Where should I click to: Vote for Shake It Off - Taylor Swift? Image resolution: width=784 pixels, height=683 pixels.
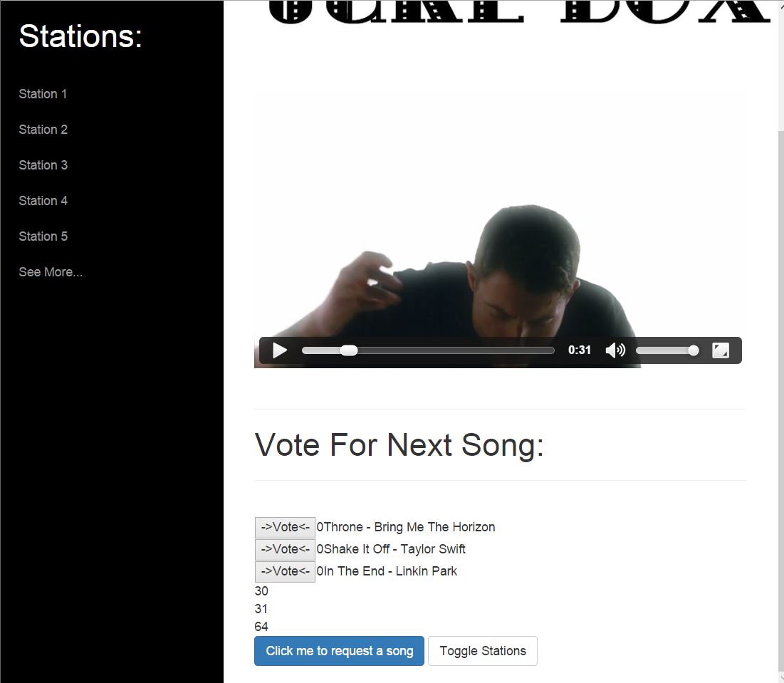pyautogui.click(x=285, y=550)
